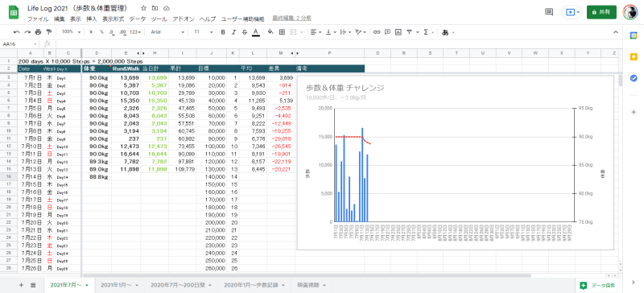This screenshot has width=644, height=293.
Task: Add a new sheet with plus button
Action: (x=22, y=285)
